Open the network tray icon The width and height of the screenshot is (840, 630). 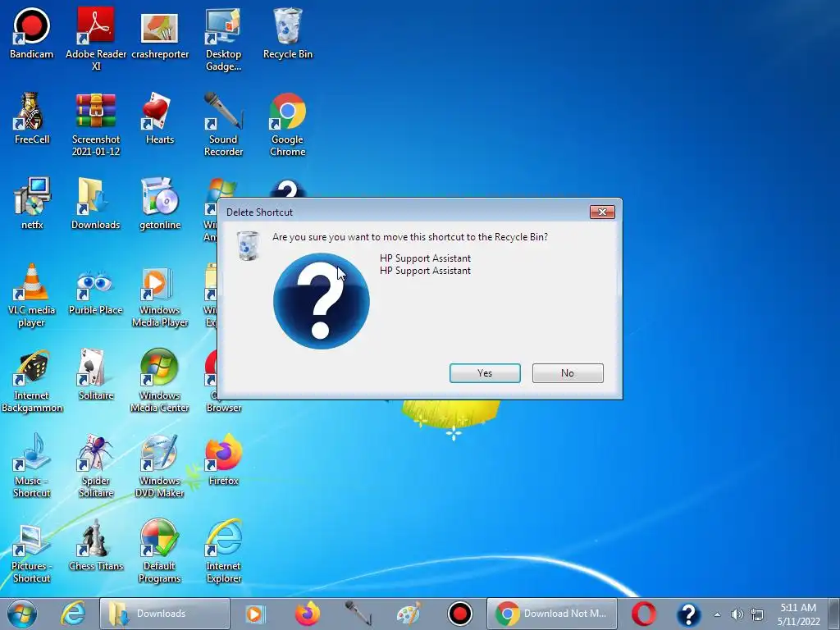coord(757,614)
